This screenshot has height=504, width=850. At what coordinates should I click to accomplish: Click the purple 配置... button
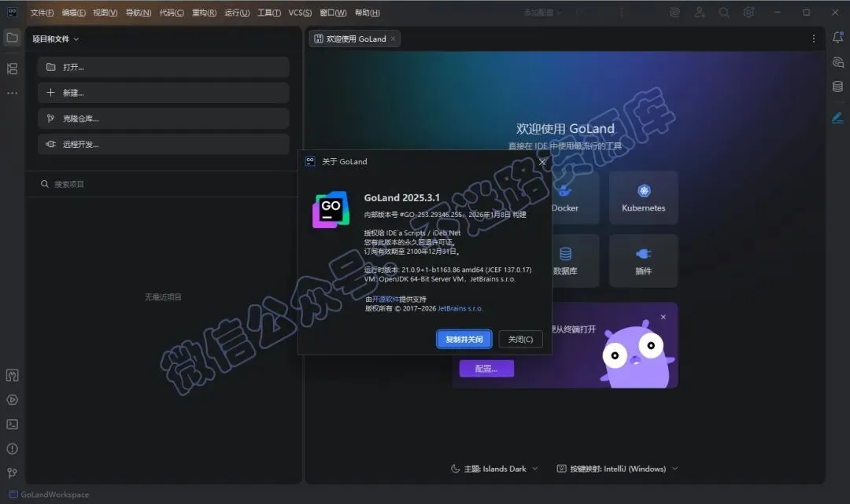click(x=486, y=369)
